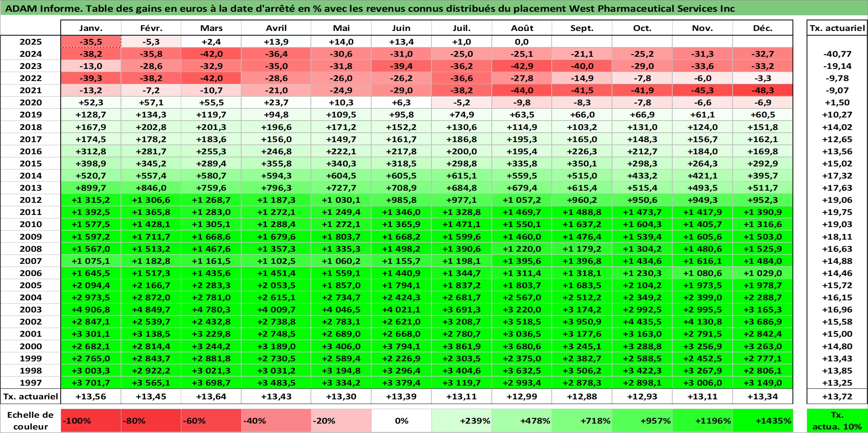Select the 'Juil.' column header
This screenshot has height=433, width=868.
[x=462, y=28]
